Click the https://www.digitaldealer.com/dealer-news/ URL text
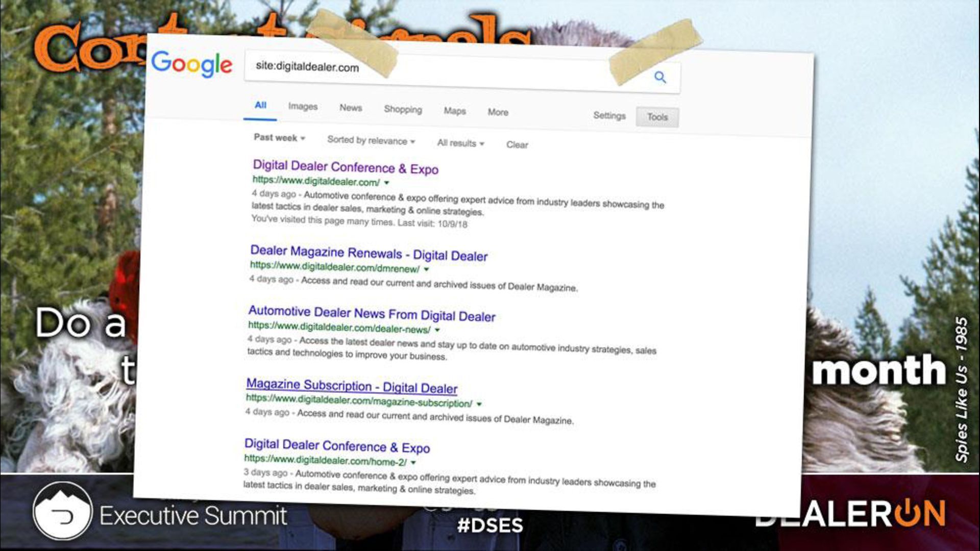Image resolution: width=980 pixels, height=551 pixels. [339, 327]
